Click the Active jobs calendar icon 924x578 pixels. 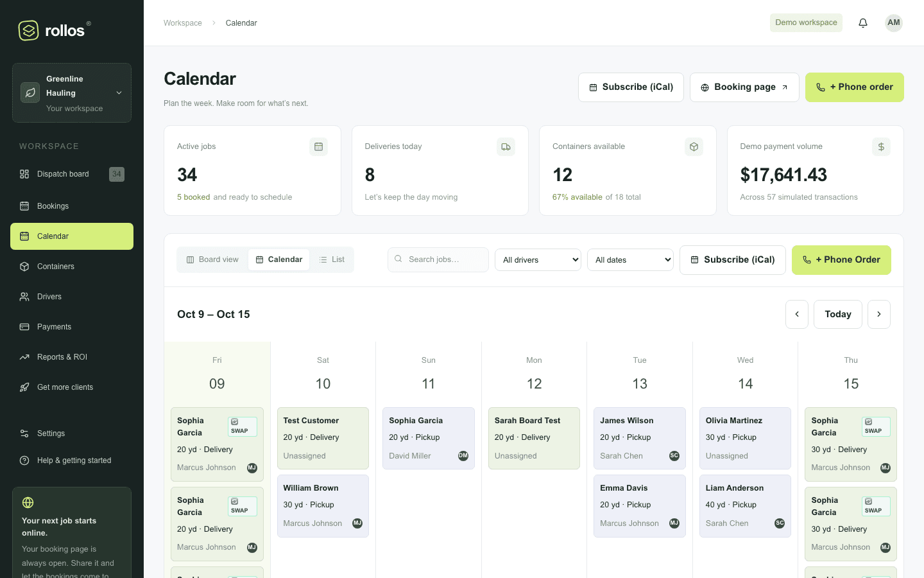[x=318, y=147]
